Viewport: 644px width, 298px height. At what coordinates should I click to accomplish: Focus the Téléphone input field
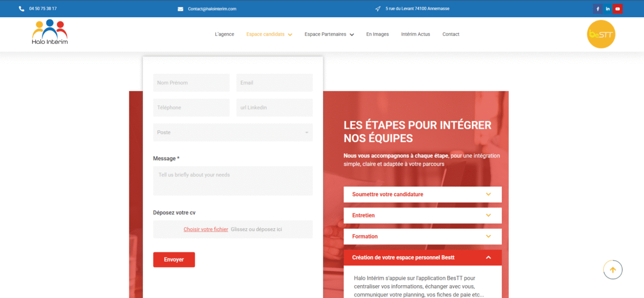pyautogui.click(x=191, y=107)
